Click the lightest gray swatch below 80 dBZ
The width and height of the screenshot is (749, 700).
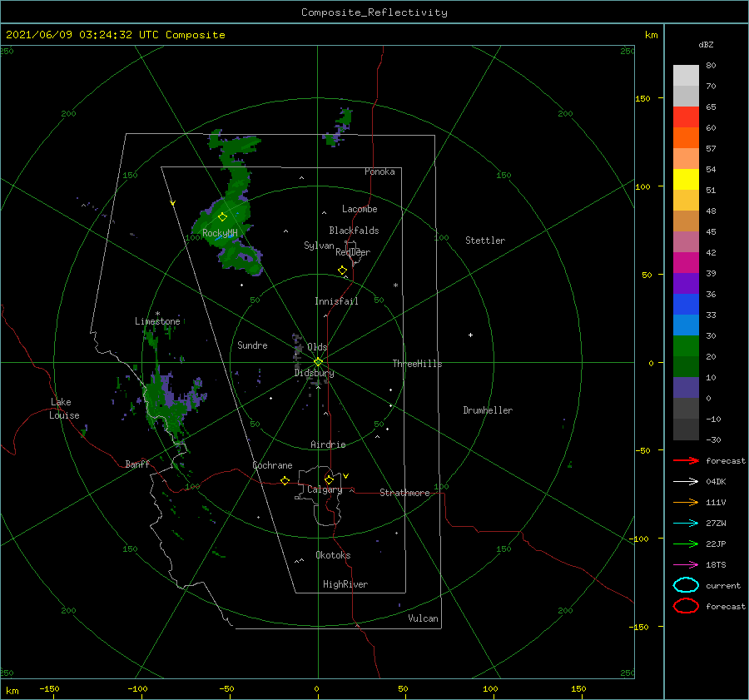686,76
